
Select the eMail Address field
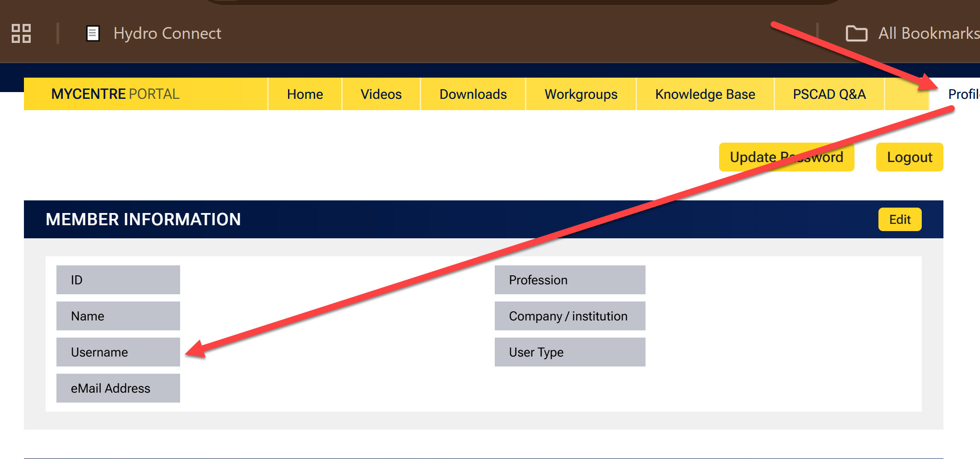click(118, 388)
